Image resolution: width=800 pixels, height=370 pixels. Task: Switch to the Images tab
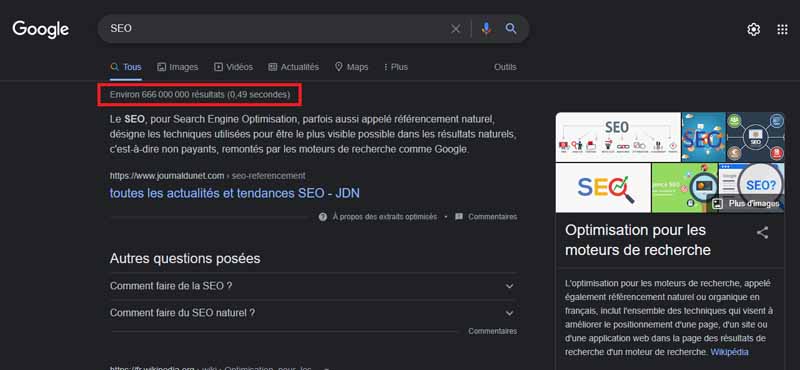(x=178, y=67)
